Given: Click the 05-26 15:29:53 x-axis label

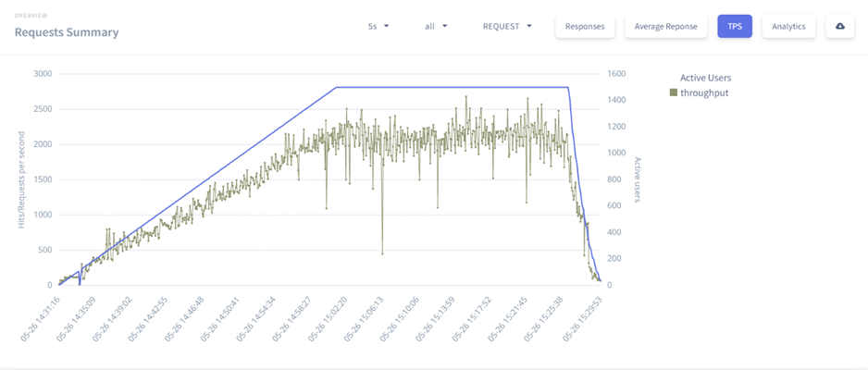Looking at the screenshot, I should coord(582,319).
